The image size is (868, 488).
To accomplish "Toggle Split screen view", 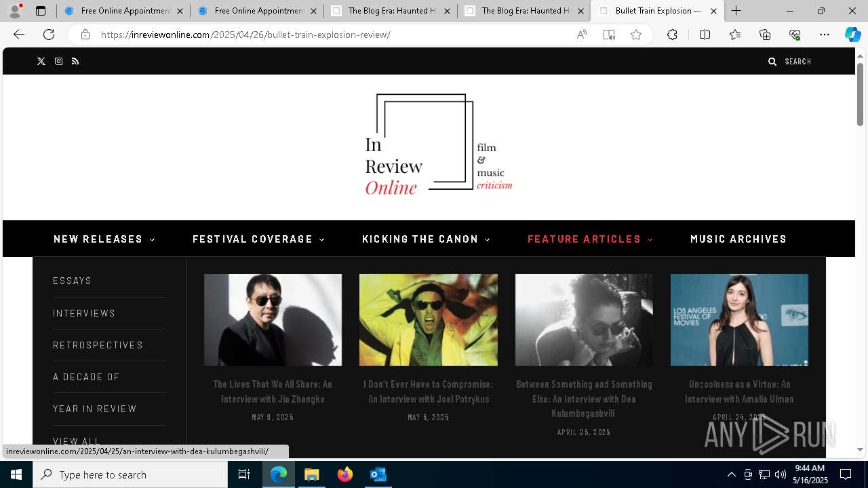I will (705, 35).
